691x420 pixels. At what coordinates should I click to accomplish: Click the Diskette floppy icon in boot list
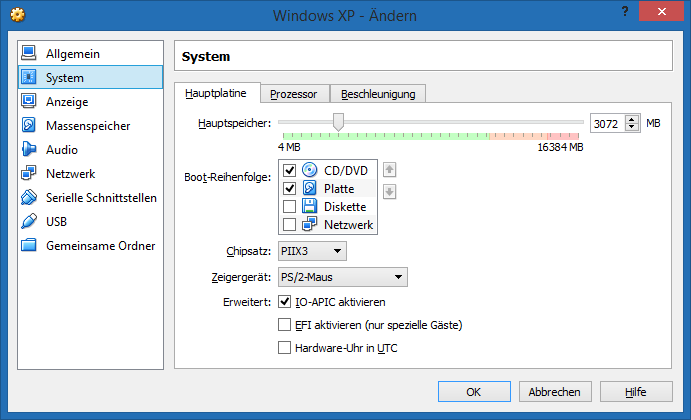[309, 206]
